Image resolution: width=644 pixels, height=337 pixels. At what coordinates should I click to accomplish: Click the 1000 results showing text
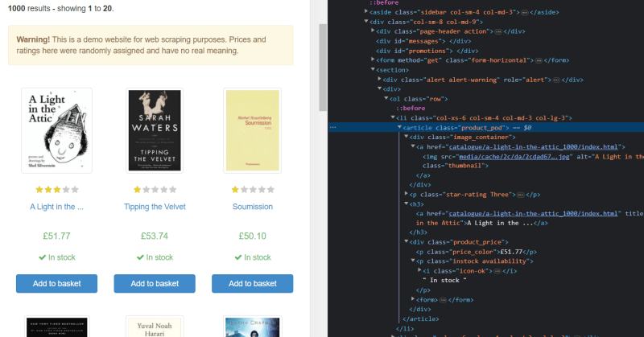coord(61,8)
